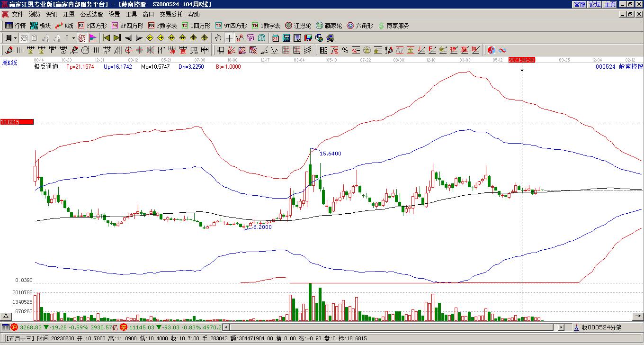Click the Up=16.1742 indicator value

click(118, 67)
